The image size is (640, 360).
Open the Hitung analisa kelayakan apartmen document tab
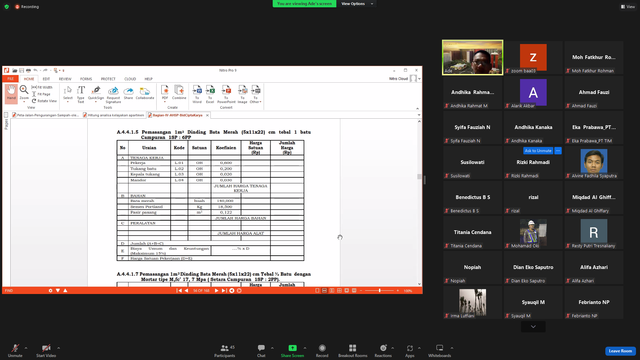click(113, 115)
